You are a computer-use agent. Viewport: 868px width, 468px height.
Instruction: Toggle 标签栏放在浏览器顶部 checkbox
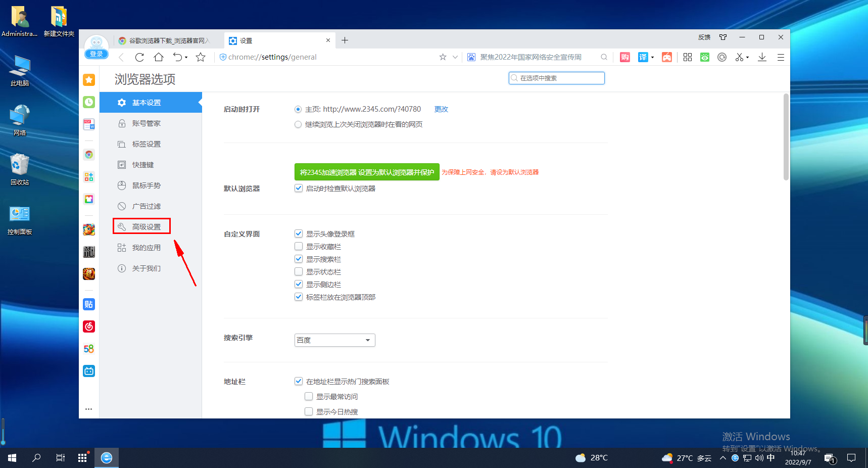click(x=299, y=297)
